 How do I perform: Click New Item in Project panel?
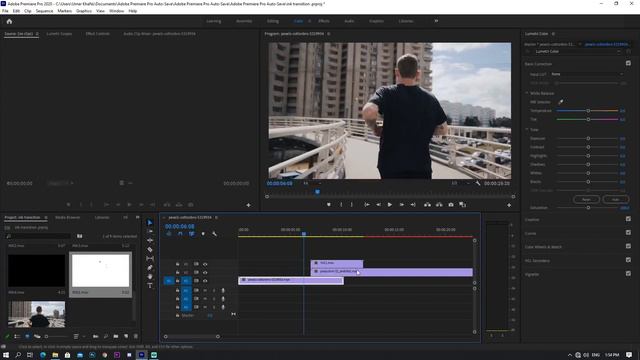(x=126, y=336)
